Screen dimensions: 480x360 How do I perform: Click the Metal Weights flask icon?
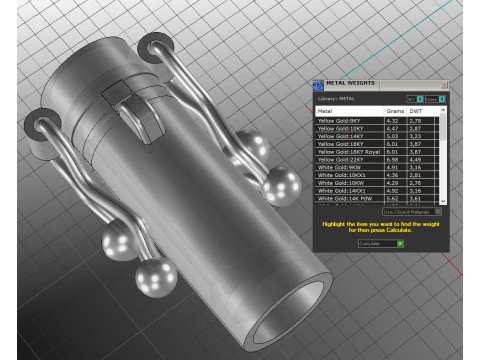318,85
